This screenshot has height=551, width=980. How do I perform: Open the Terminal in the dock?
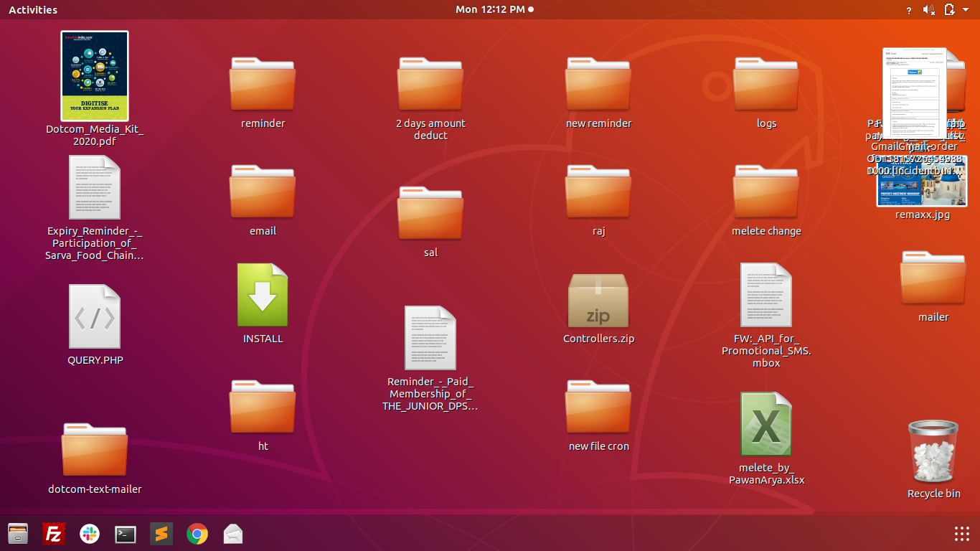tap(126, 534)
